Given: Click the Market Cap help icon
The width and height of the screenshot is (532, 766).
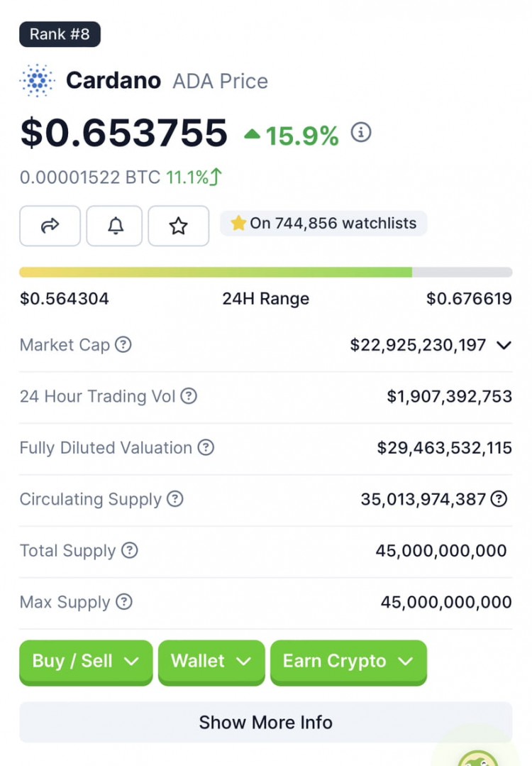Looking at the screenshot, I should [x=123, y=345].
